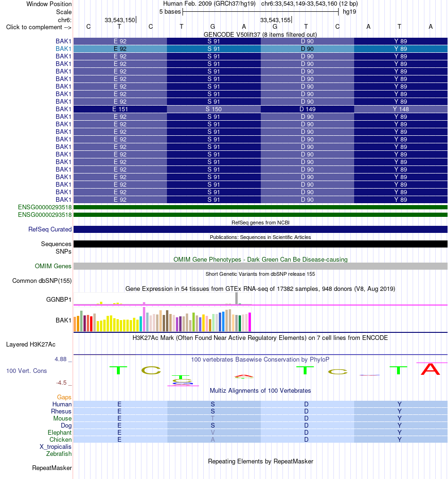Click the 33,543,155 coordinate marker

[x=275, y=20]
